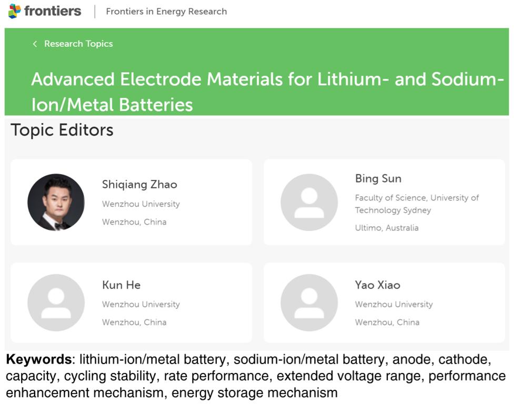This screenshot has width=532, height=404.
Task: Click the Topic Editors heading
Action: pyautogui.click(x=62, y=130)
